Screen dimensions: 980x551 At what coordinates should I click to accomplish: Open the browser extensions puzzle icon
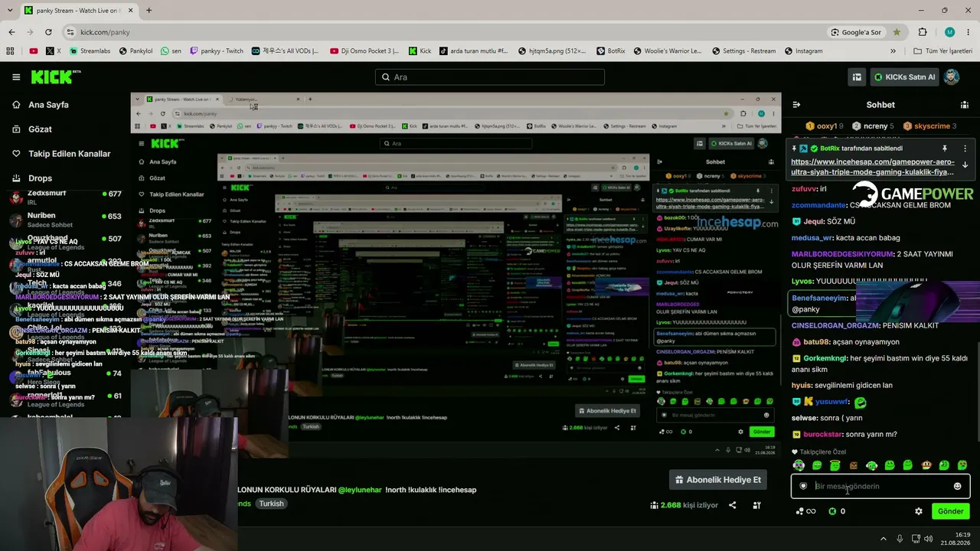click(x=923, y=32)
